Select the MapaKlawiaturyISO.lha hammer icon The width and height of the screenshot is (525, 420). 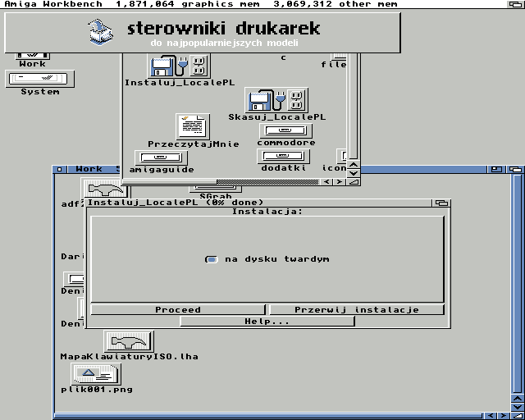click(129, 341)
